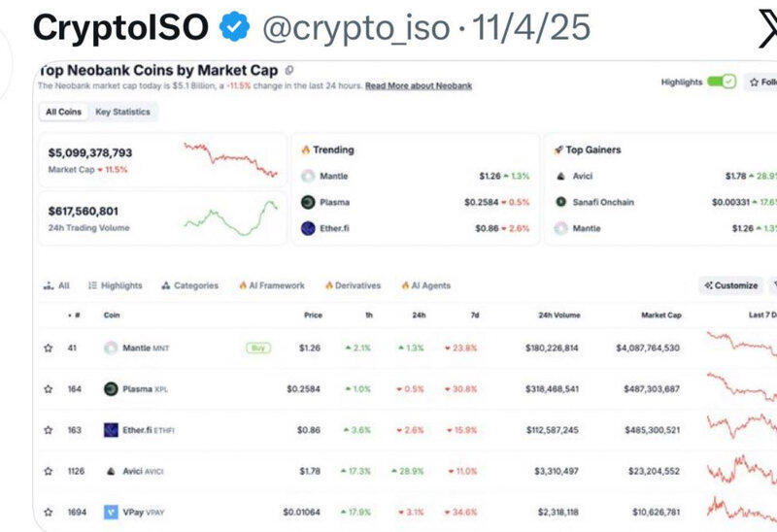
Task: Select the All Coins tab
Action: click(63, 112)
